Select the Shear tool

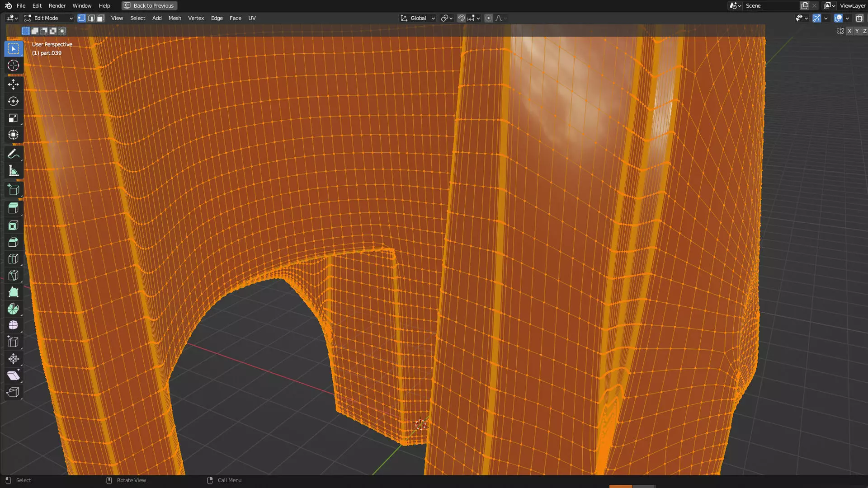click(13, 375)
